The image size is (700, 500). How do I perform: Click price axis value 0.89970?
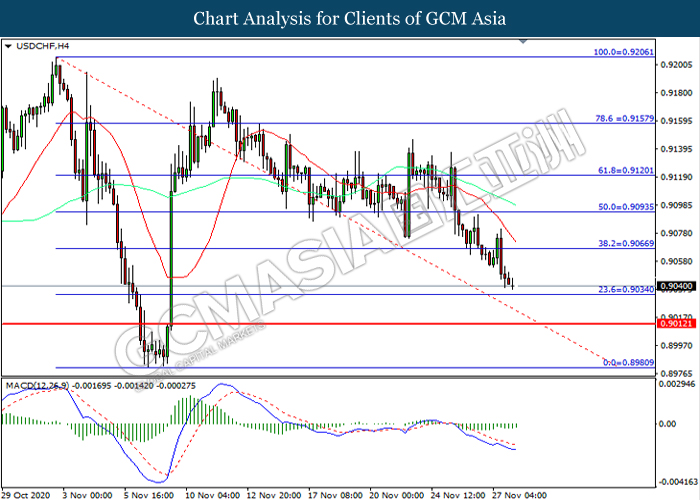tap(676, 346)
